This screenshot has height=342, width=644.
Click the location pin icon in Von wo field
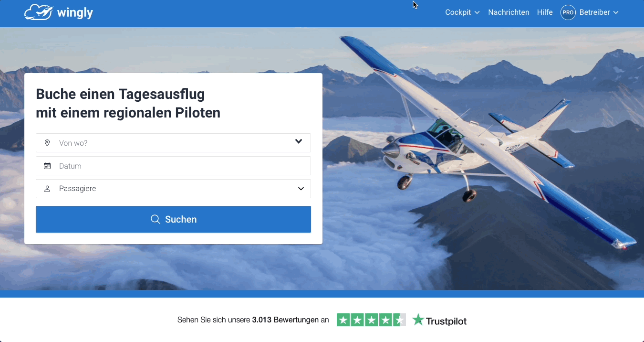[47, 143]
